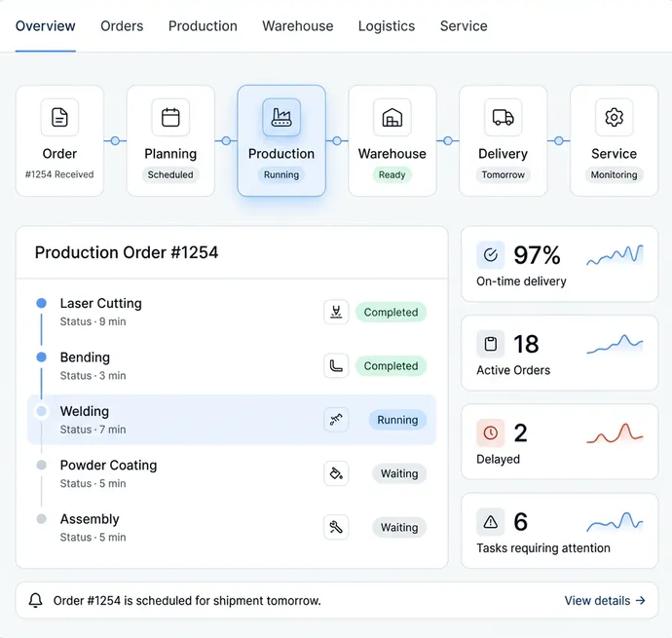
Task: Click the Completed badge for Bending
Action: 391,366
